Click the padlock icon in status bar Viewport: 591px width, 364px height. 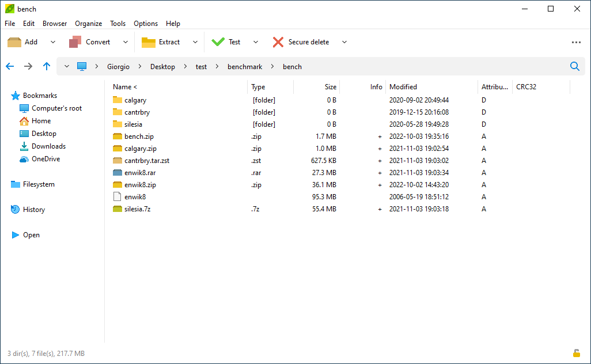(577, 353)
